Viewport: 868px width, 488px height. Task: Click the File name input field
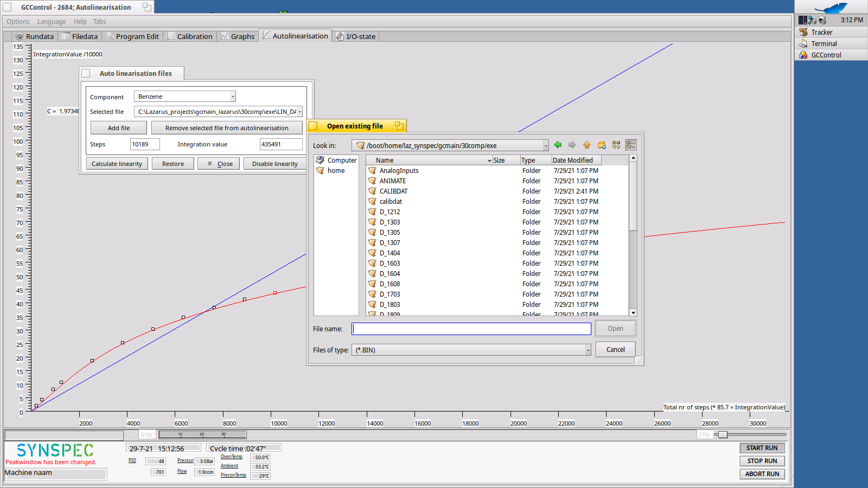pos(471,329)
